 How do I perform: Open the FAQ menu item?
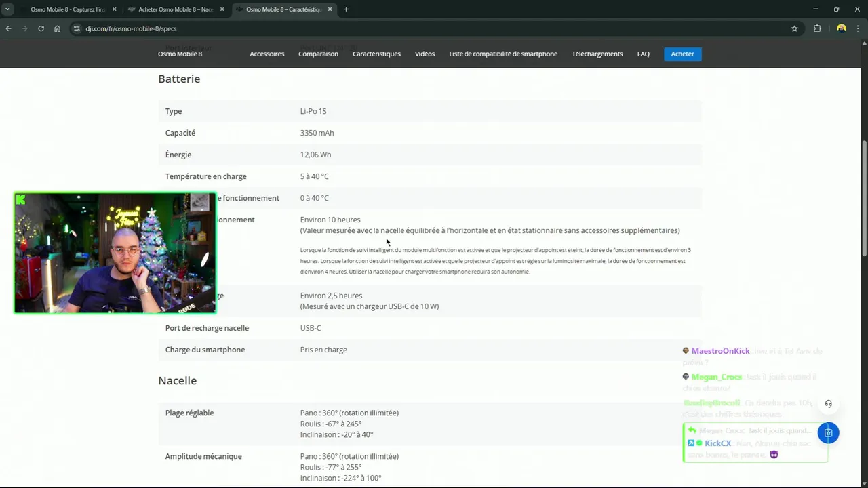643,54
